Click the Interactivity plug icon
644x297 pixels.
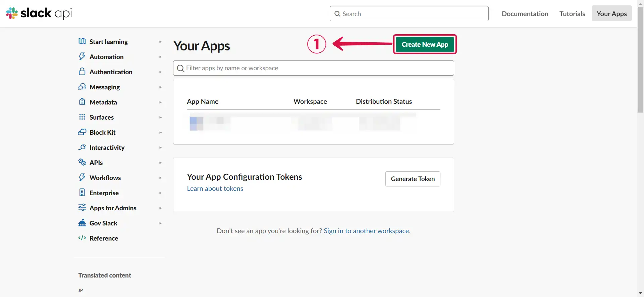tap(82, 147)
